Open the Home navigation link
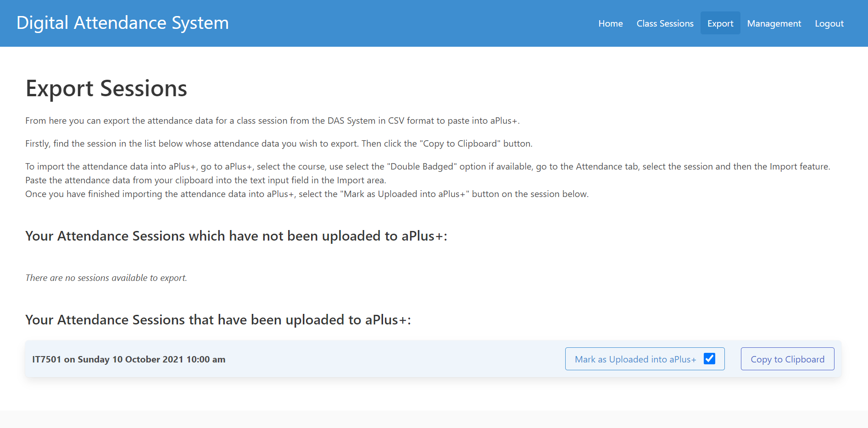Viewport: 868px width, 428px height. 610,23
